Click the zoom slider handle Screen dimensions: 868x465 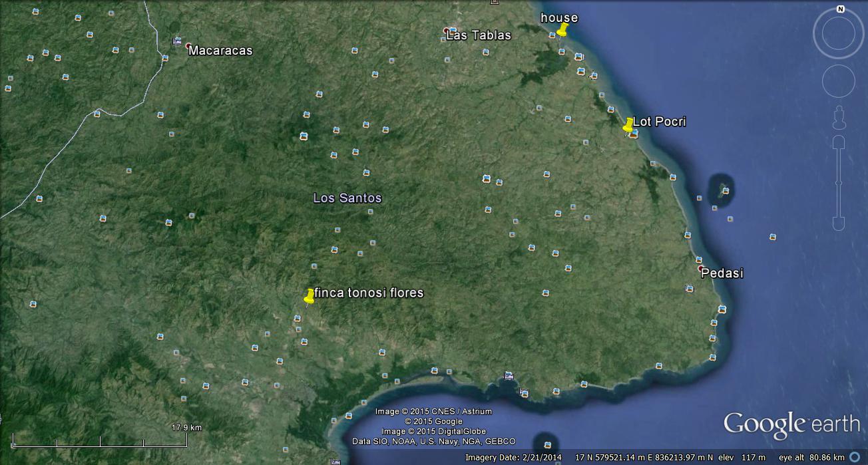point(838,182)
